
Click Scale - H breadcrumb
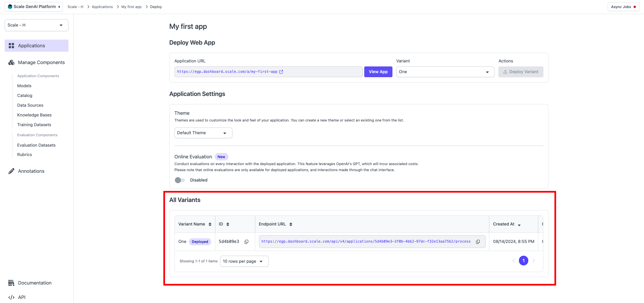click(x=75, y=7)
